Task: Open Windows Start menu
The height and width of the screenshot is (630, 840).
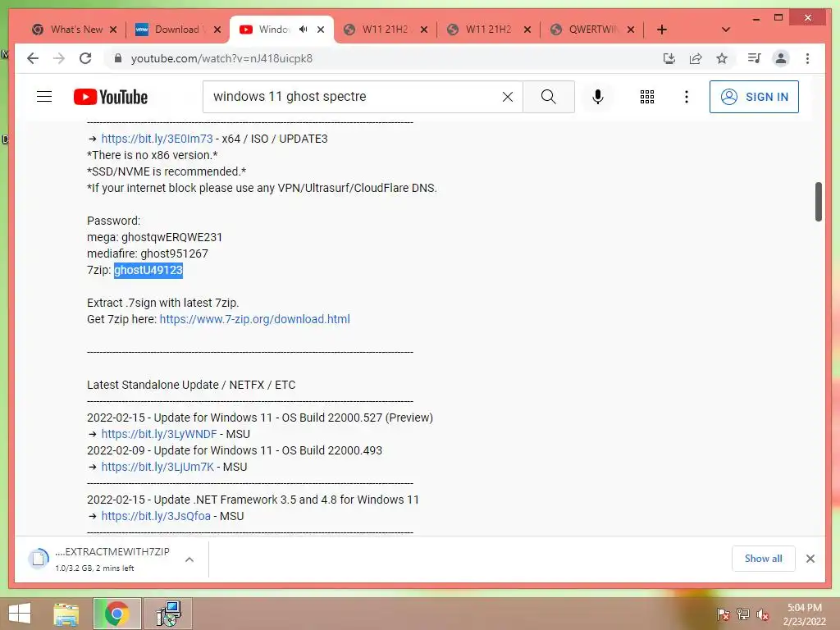Action: pos(20,614)
